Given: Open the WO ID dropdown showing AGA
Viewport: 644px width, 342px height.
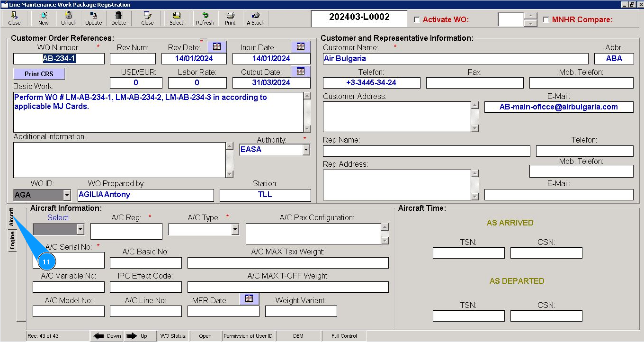Looking at the screenshot, I should (x=67, y=195).
